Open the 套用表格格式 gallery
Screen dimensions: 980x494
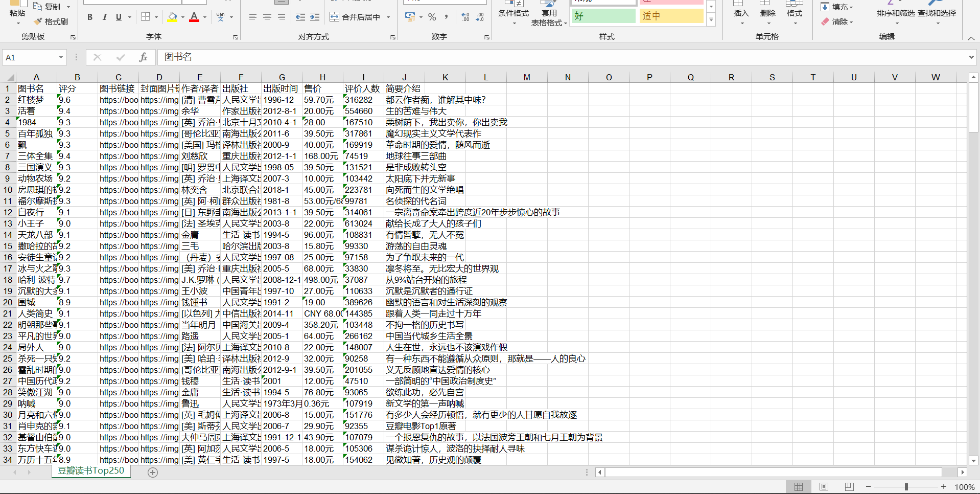click(x=548, y=15)
